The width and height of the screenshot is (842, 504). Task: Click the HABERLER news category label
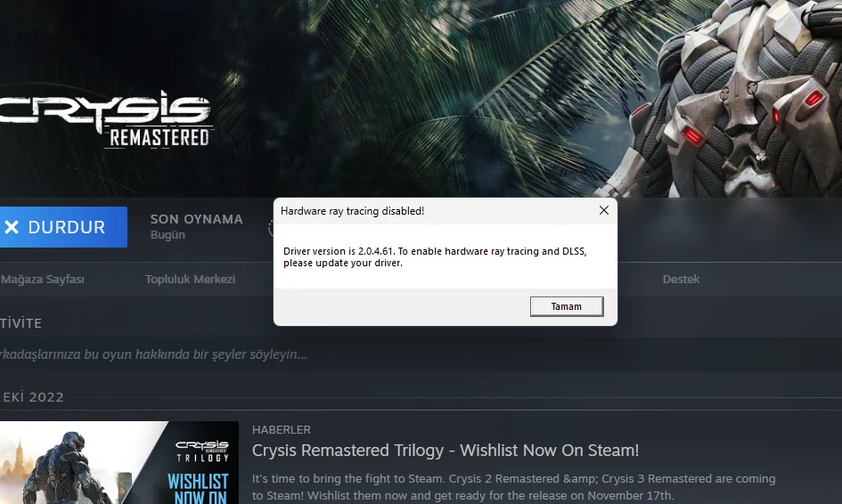[x=282, y=429]
